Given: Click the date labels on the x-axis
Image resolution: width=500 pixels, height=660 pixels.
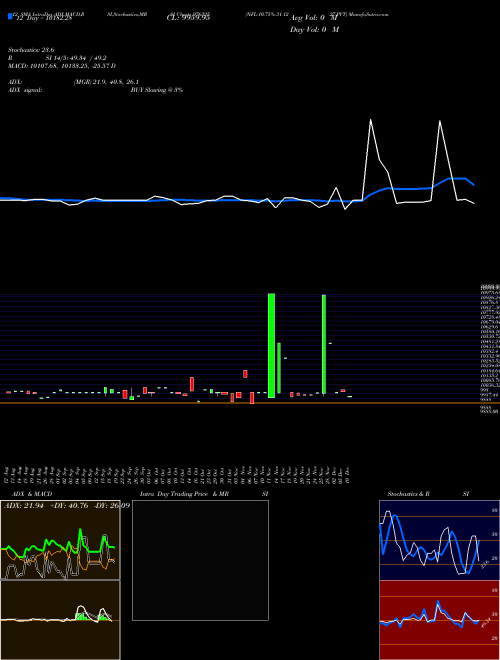Looking at the screenshot, I should pos(178,475).
